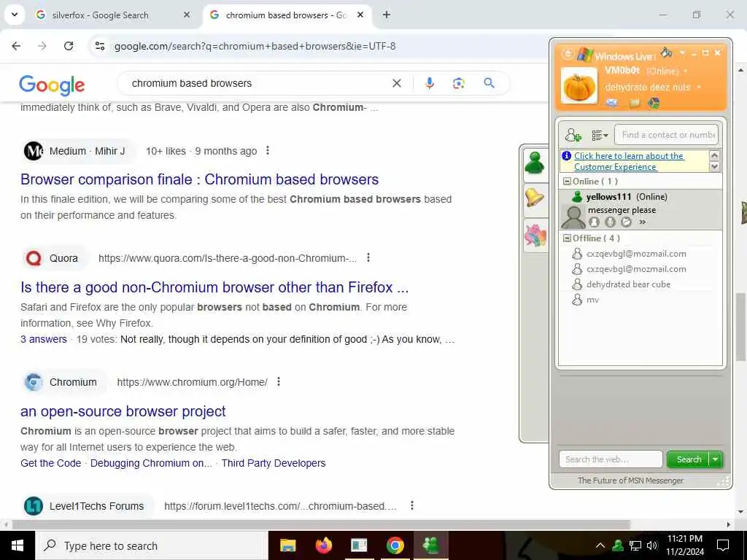Open the Chrome tab search dropdown arrow
This screenshot has width=747, height=560.
(x=15, y=15)
